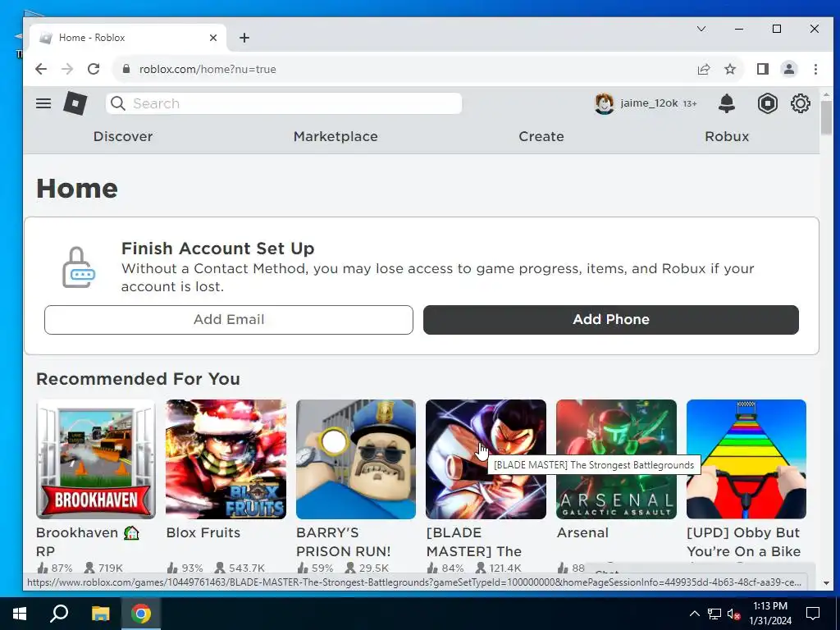Click the jaime_12ok avatar picture
Viewport: 840px width, 630px height.
605,103
